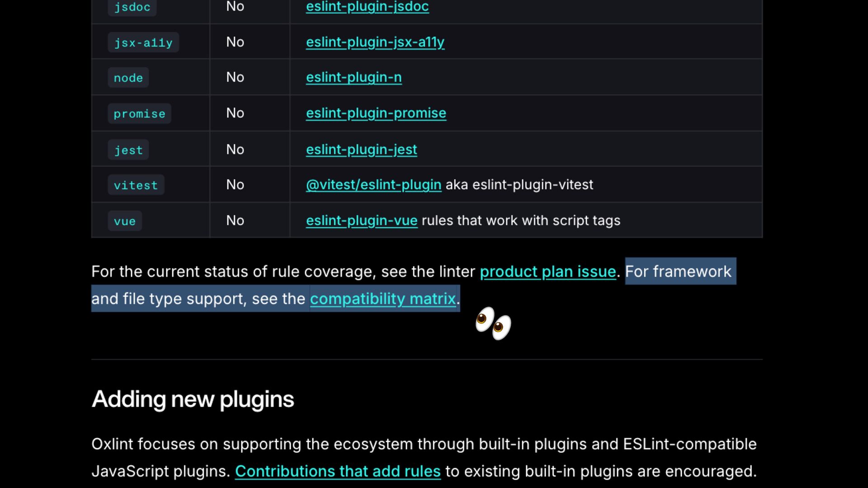Follow the eslint-plugin-promise link
This screenshot has height=488, width=868.
coord(376,113)
